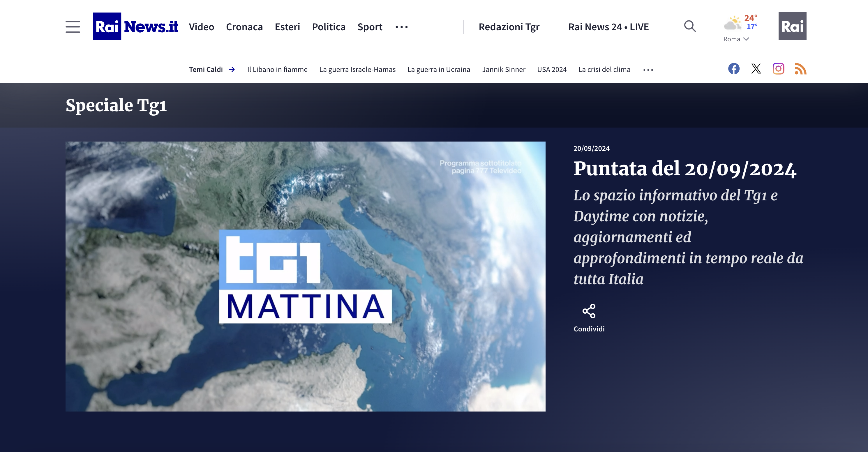
Task: Click the episode description starting 'Lo spazio informativo'
Action: [688, 237]
